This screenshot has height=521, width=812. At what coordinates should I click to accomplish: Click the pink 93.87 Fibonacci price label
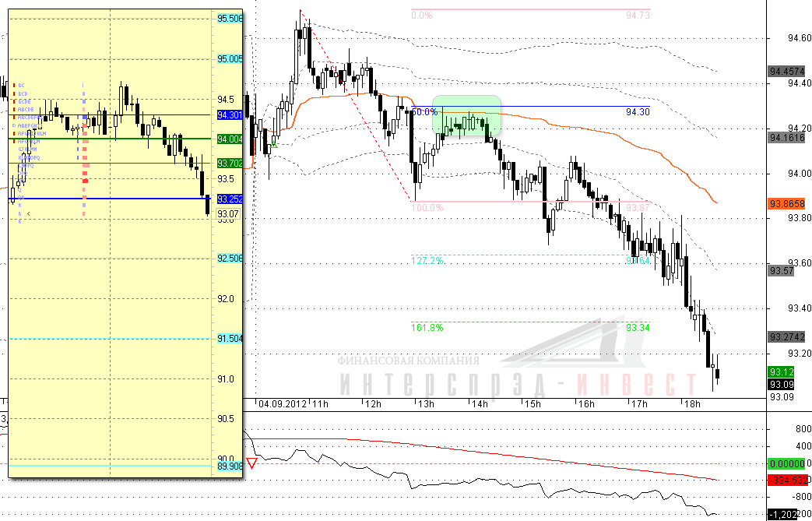638,208
